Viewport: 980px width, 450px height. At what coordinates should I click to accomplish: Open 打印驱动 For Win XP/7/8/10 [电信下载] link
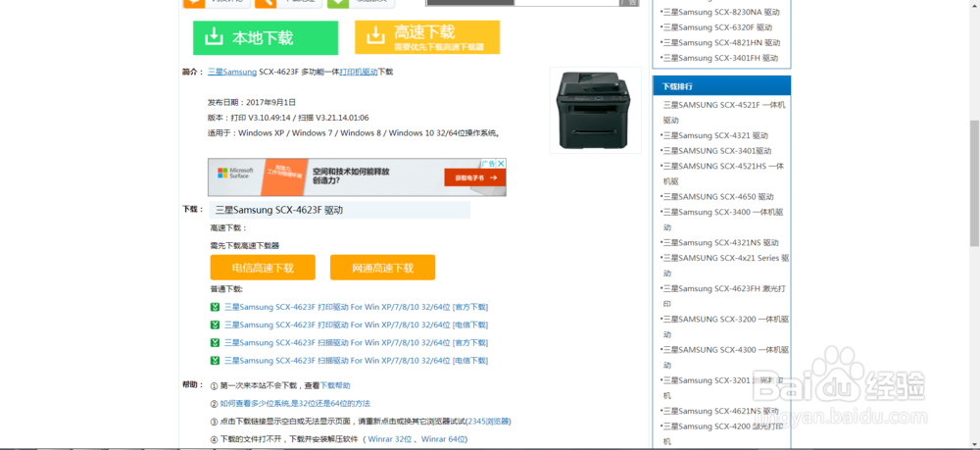click(x=357, y=325)
